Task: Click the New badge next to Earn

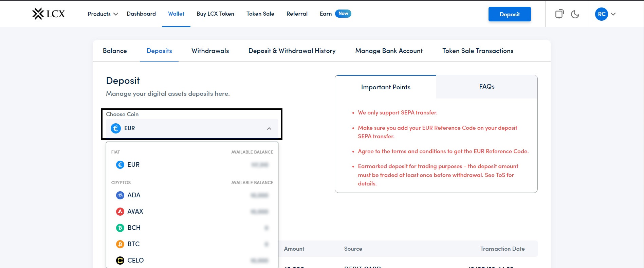Action: pos(343,14)
